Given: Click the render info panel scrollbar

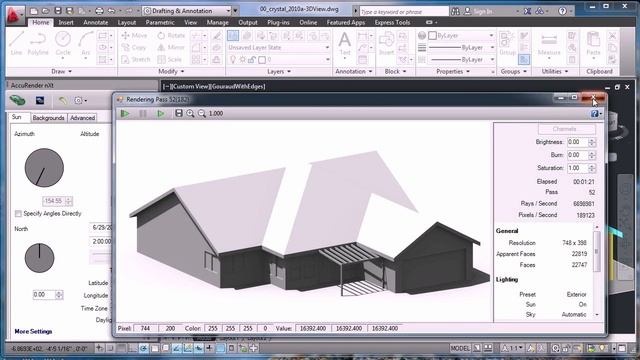Looking at the screenshot, I should coord(596,251).
